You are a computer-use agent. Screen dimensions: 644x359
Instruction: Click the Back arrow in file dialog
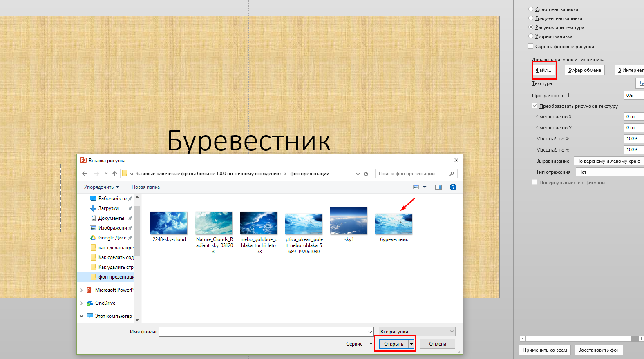85,174
